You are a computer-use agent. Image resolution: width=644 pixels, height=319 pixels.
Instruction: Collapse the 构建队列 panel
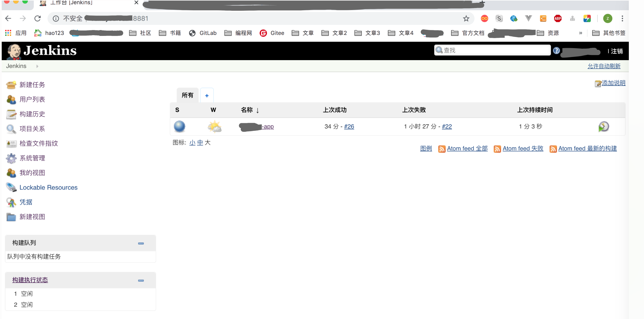coord(141,243)
